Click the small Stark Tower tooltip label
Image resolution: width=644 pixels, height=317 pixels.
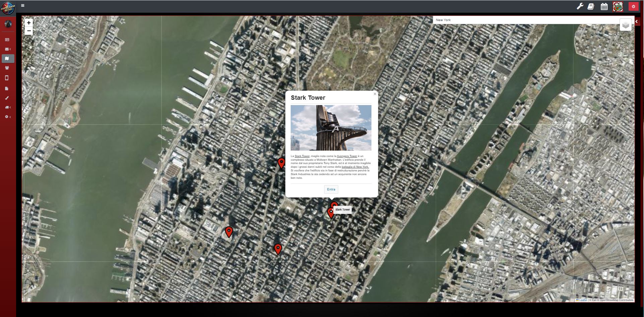[342, 210]
